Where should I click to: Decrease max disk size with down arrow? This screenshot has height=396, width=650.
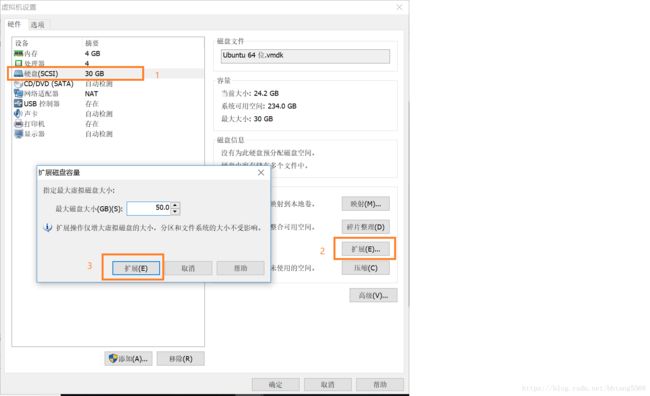coord(175,211)
